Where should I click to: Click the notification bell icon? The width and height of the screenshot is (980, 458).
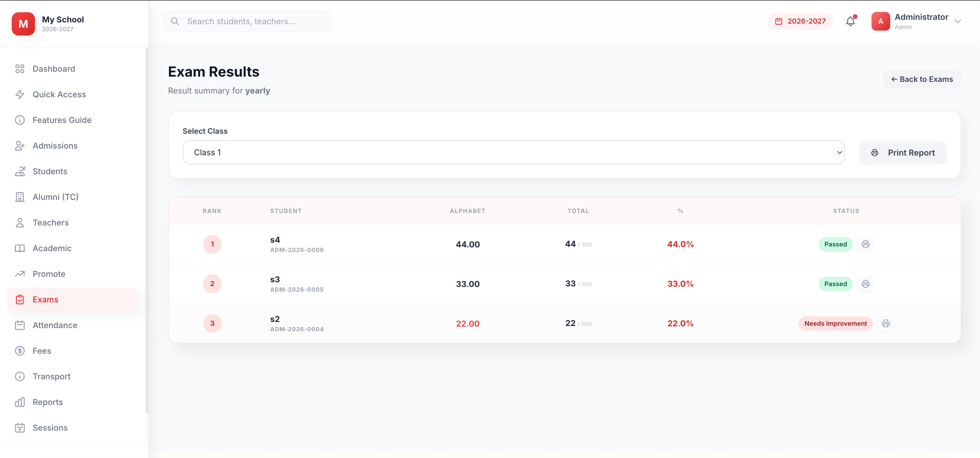[x=850, y=21]
